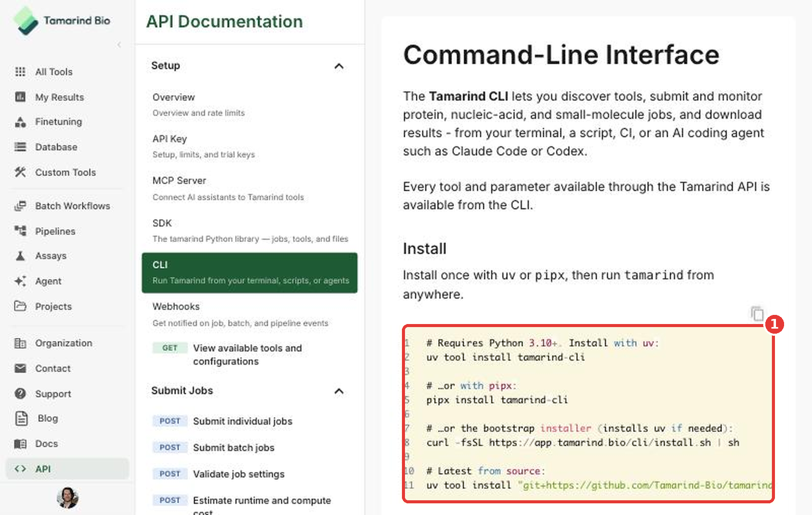Open the user profile avatar
The width and height of the screenshot is (812, 515).
67,498
